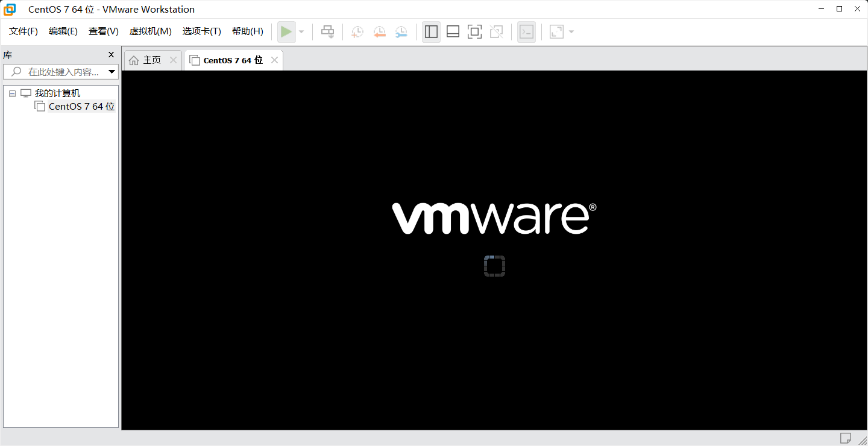Revert virtual machine to previous snapshot

click(x=379, y=32)
